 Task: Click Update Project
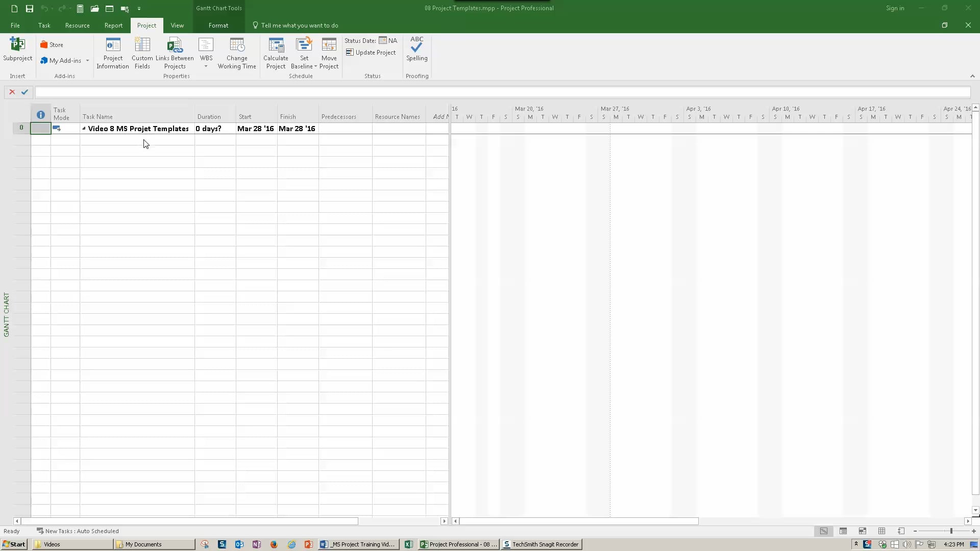tap(371, 53)
